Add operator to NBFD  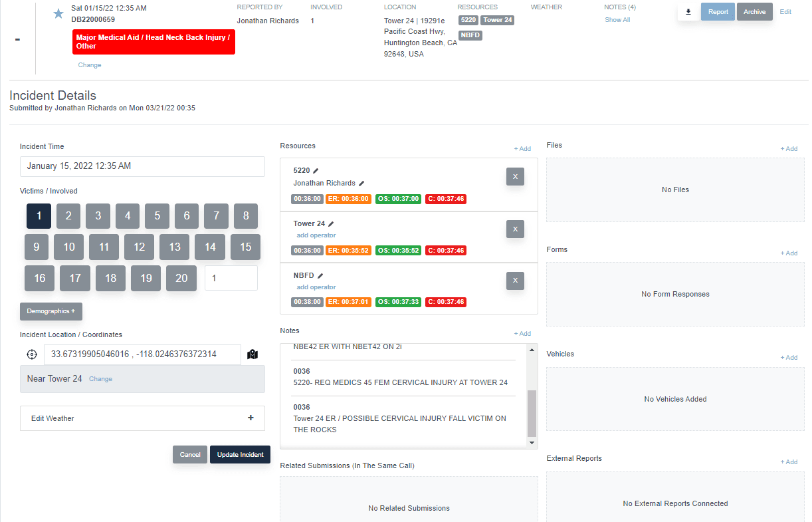click(316, 287)
